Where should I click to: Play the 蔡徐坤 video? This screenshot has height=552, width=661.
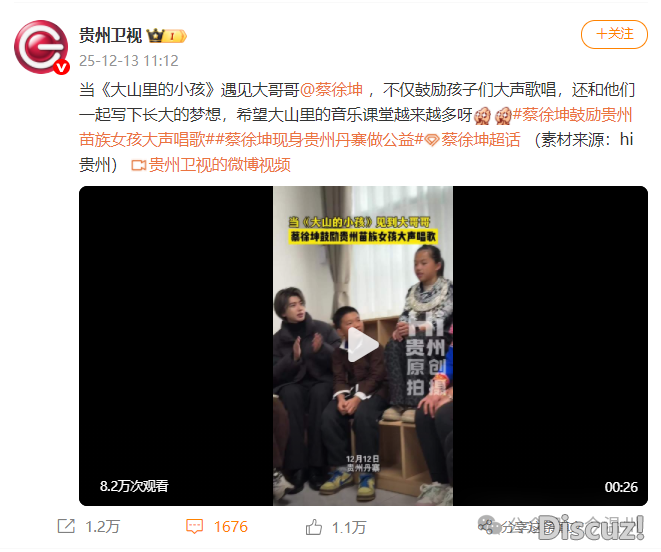(x=363, y=345)
